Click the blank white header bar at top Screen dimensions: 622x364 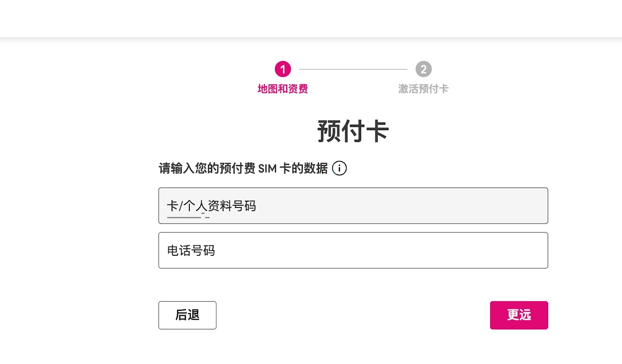pos(311,19)
